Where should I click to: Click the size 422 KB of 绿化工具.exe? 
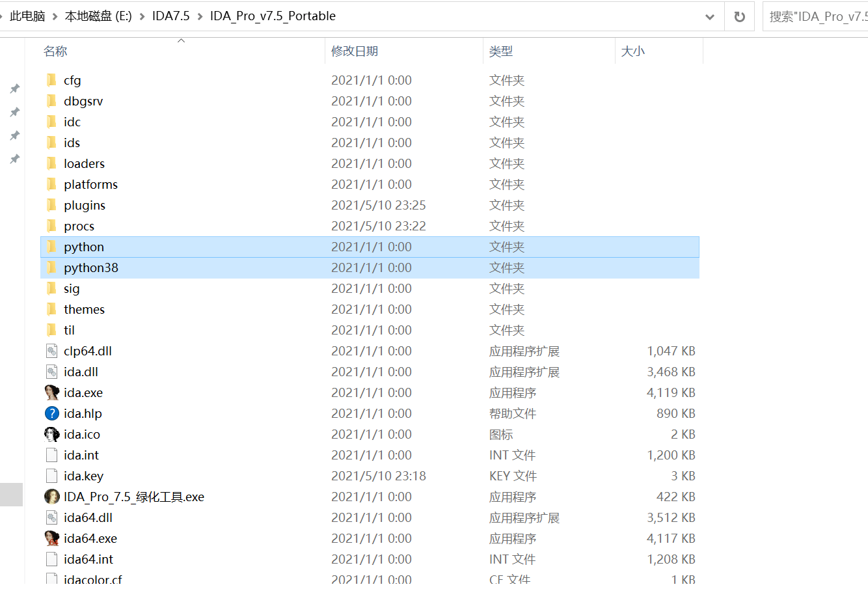[x=675, y=497]
